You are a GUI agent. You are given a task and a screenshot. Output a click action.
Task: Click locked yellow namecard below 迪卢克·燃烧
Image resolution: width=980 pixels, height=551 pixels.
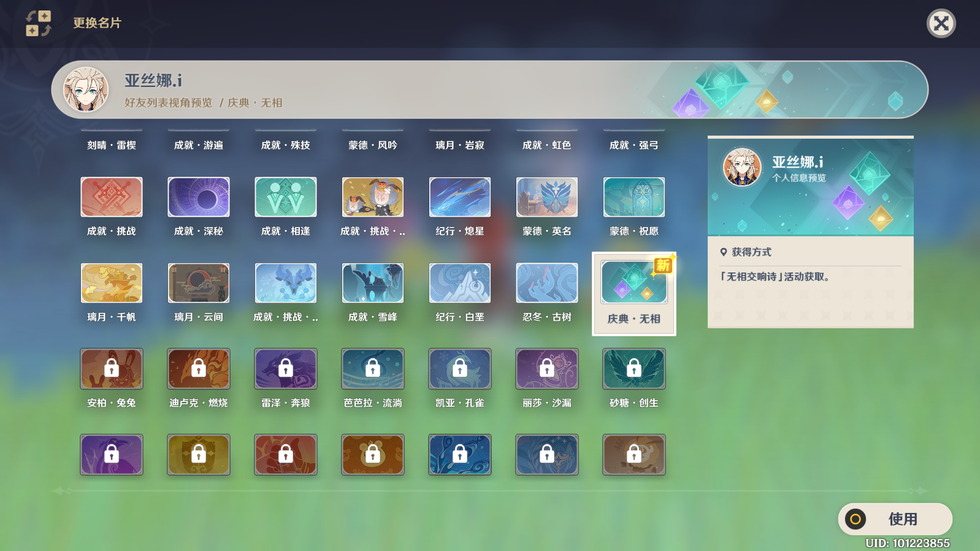199,455
